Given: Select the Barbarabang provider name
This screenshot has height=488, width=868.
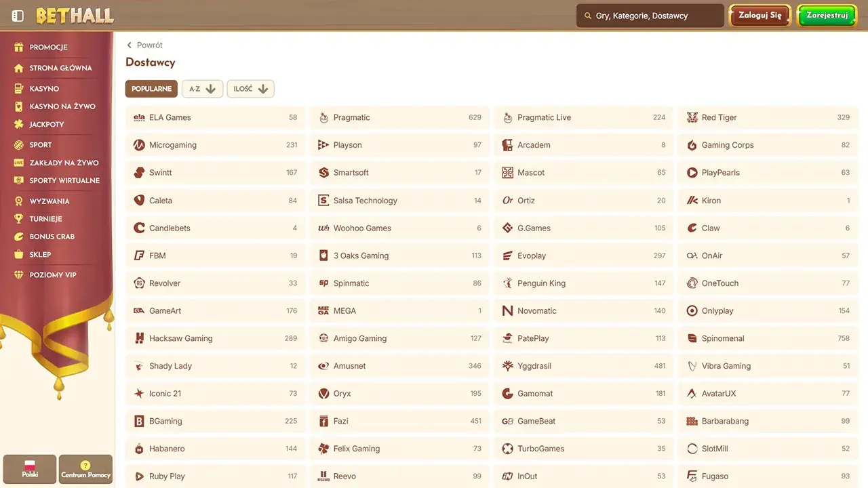Looking at the screenshot, I should (x=726, y=421).
